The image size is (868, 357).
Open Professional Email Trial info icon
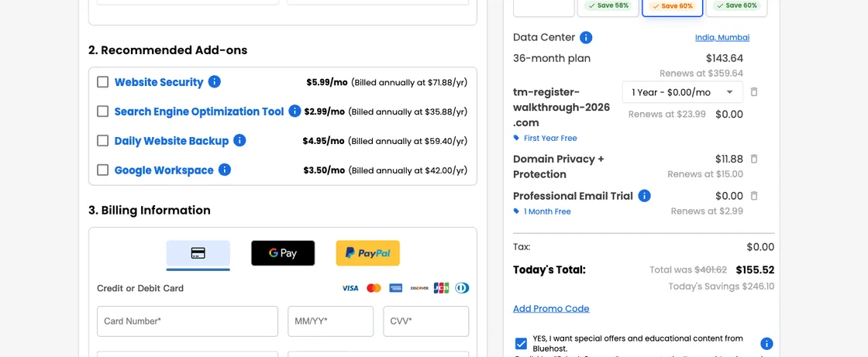point(644,196)
